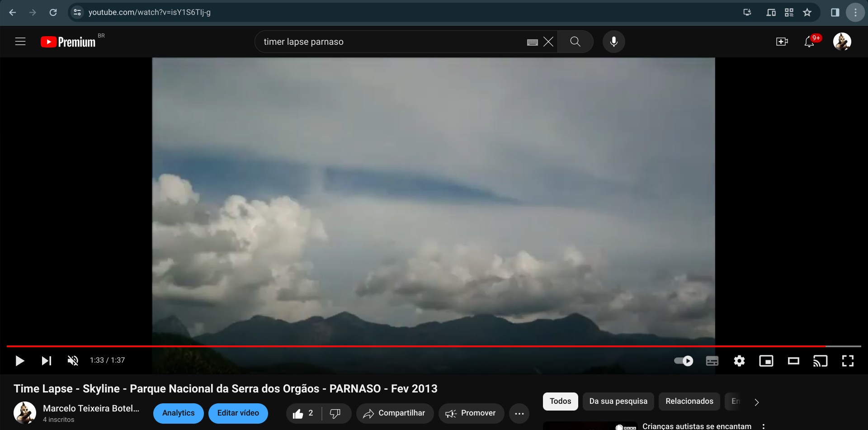Switch to theater mode view
868x430 pixels.
coord(793,361)
